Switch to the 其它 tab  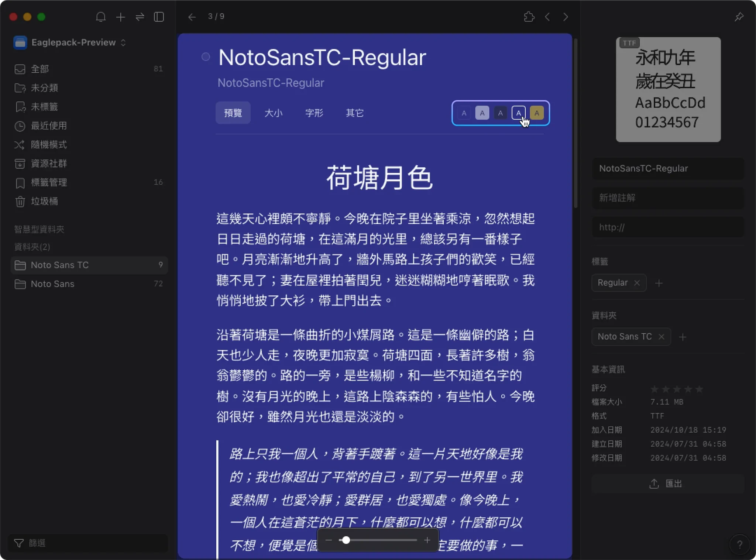point(355,113)
